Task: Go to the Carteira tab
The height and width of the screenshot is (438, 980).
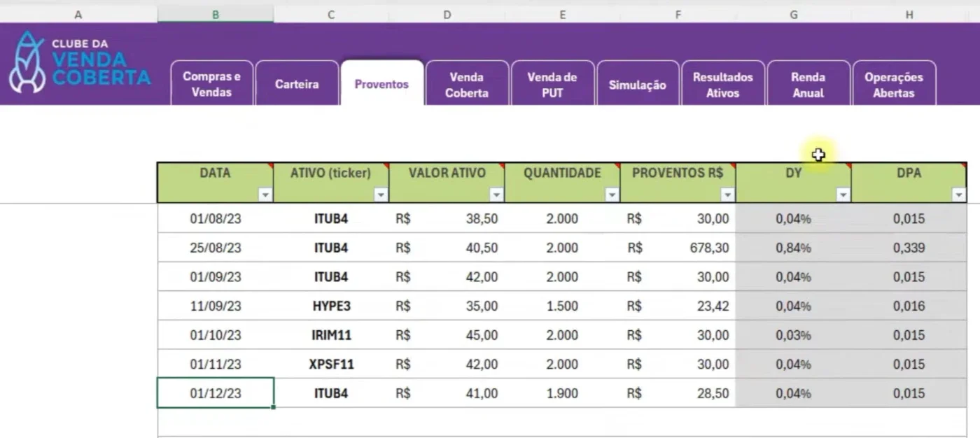Action: click(x=297, y=84)
